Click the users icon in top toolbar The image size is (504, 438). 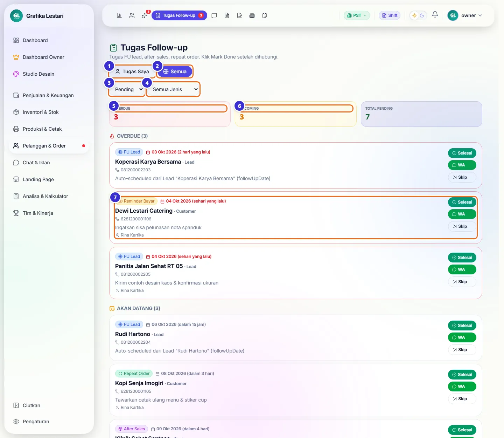(x=132, y=15)
